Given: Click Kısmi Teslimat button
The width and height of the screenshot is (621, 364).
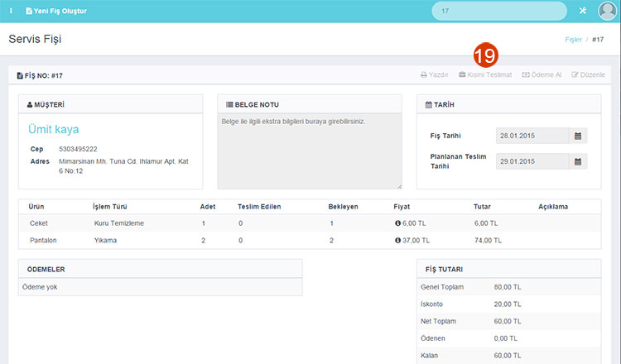Looking at the screenshot, I should coord(485,74).
